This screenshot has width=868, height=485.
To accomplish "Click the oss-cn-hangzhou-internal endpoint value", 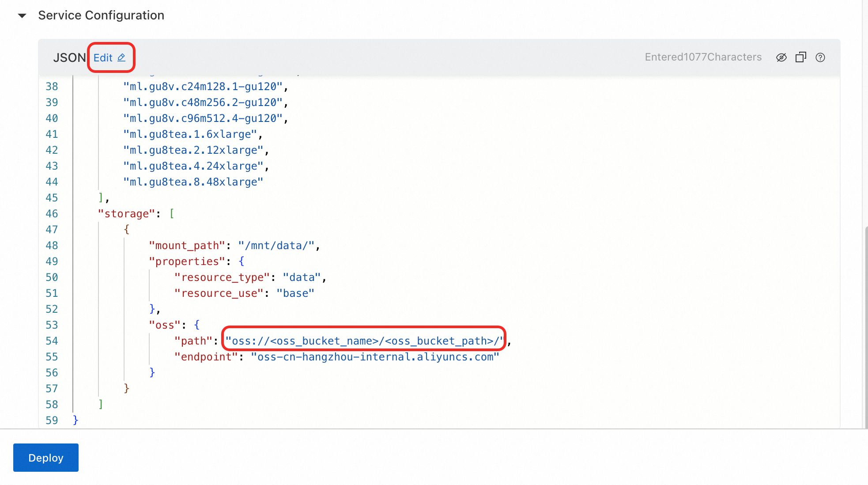I will coord(375,357).
